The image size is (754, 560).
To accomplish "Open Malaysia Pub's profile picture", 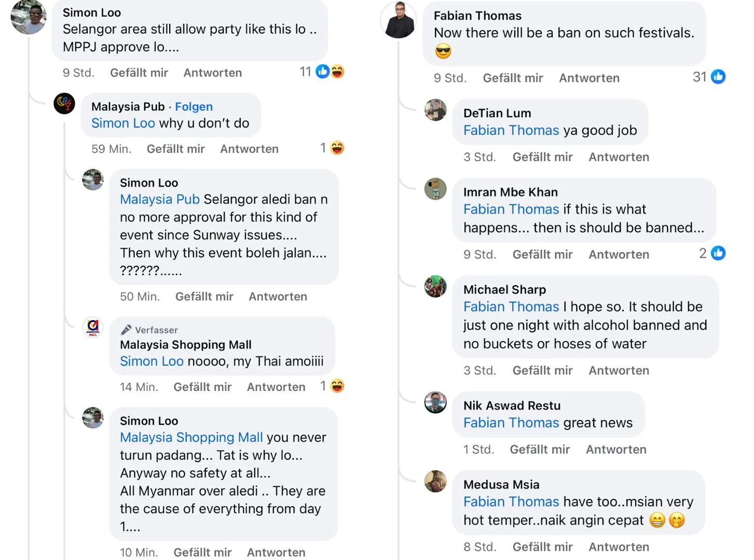I will (64, 104).
